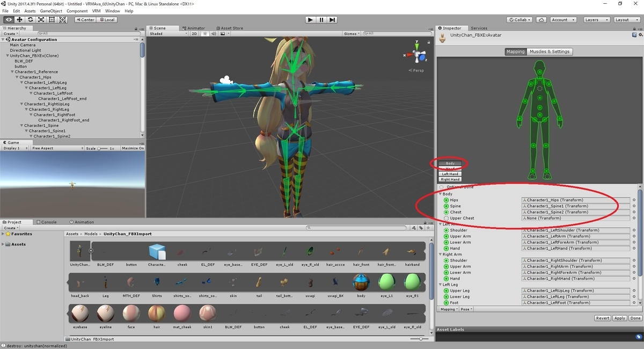Select the Move tool
This screenshot has width=644, height=349.
(x=19, y=20)
